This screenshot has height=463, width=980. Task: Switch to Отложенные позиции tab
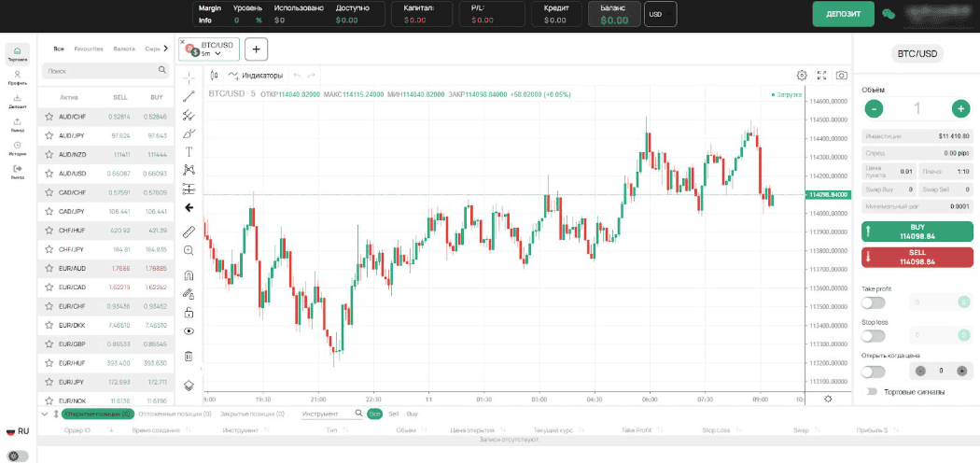point(175,414)
